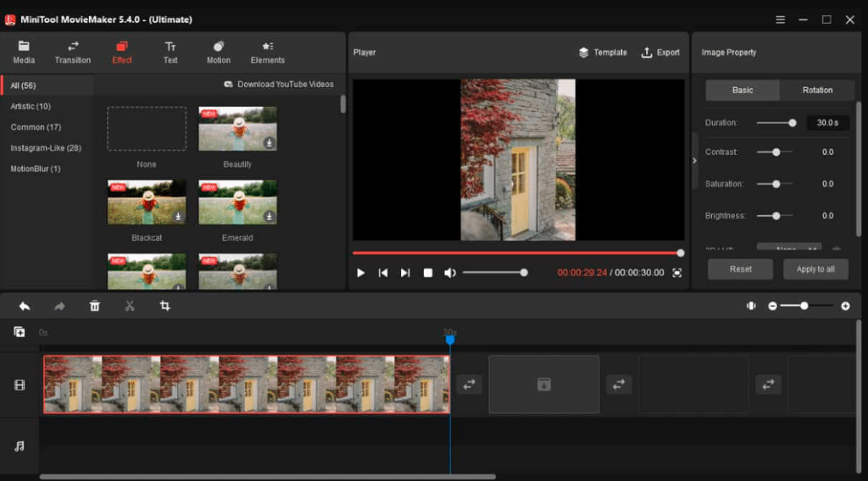Click Apply to all button
Screen dimensions: 868x481
[x=815, y=269]
